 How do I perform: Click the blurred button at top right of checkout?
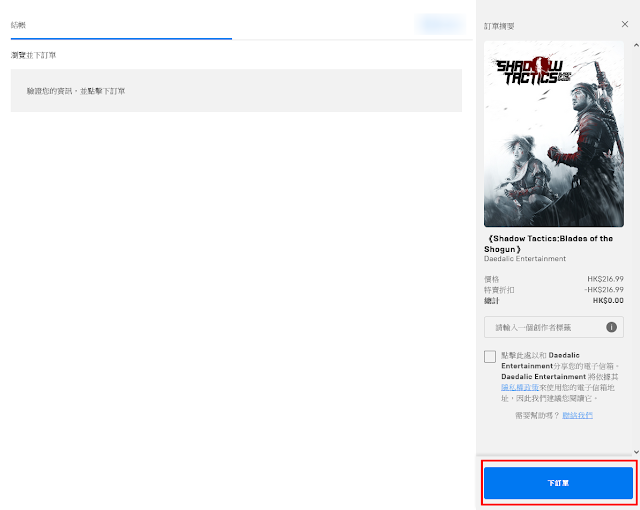(x=440, y=24)
